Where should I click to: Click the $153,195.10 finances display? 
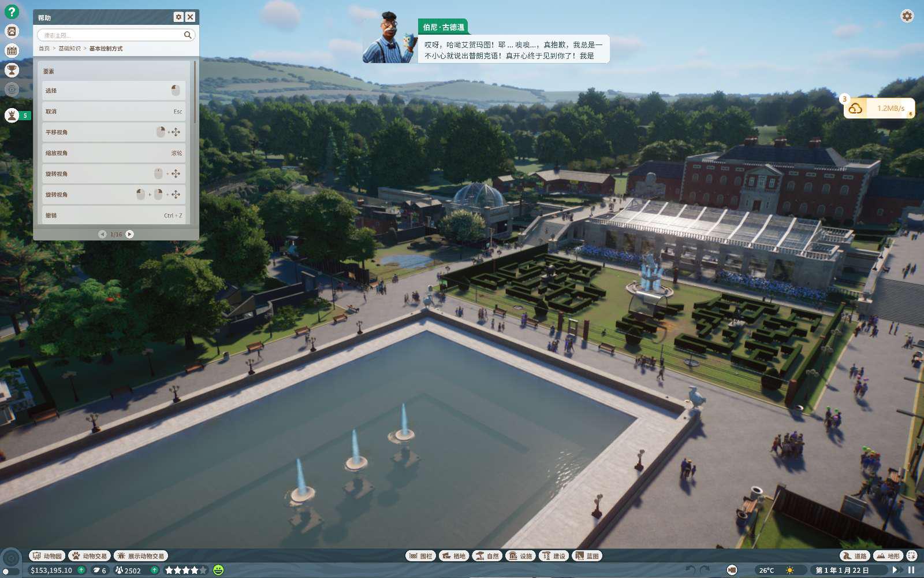51,570
